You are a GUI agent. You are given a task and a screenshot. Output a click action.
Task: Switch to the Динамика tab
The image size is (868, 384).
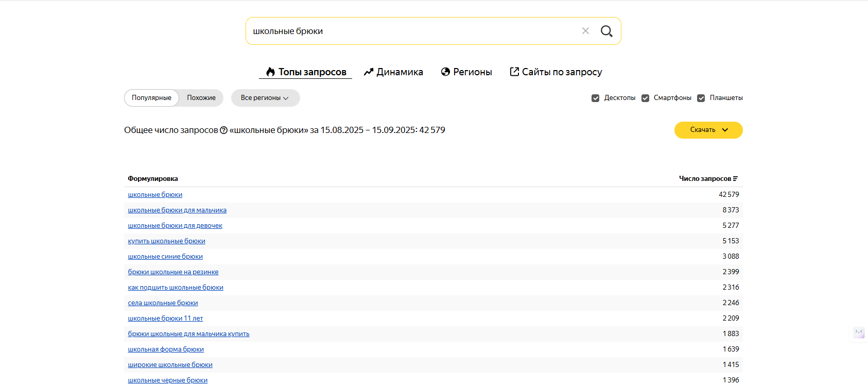click(393, 72)
